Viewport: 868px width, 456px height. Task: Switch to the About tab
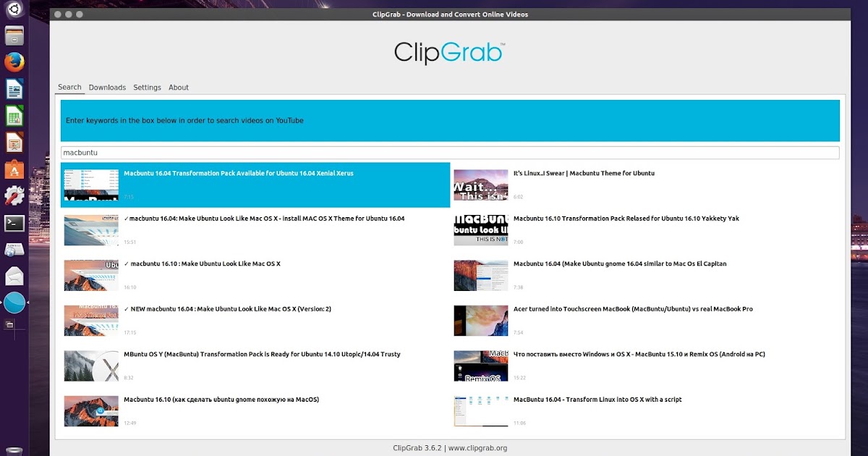[x=178, y=87]
